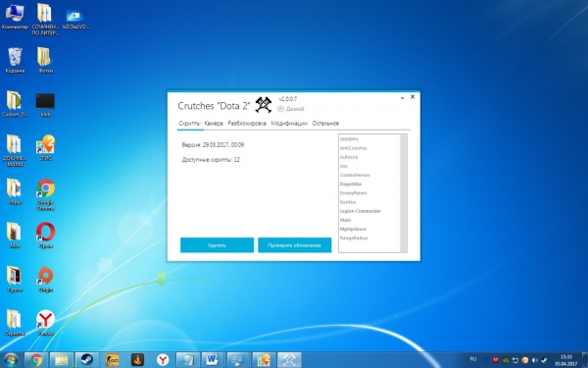Select the Игры desktop folder
Viewport: 588px width, 368px height.
coord(15,191)
